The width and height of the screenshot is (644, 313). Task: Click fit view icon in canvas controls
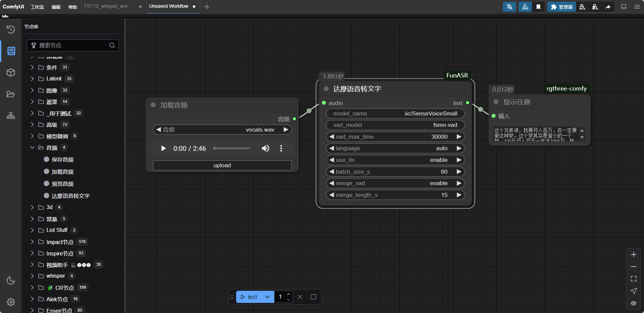634,279
